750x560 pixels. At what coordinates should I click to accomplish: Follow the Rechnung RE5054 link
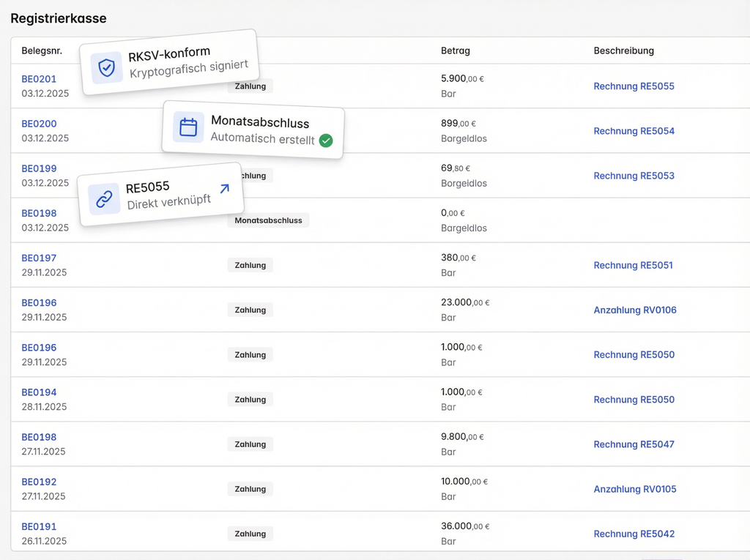(x=634, y=131)
